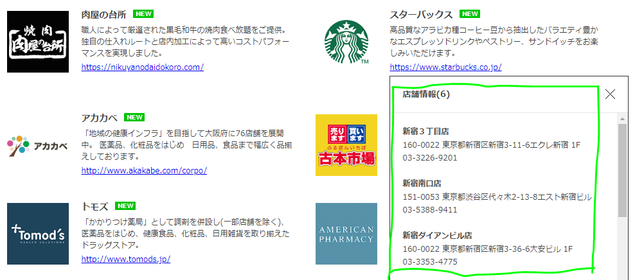The width and height of the screenshot is (644, 280).
Task: Open the nikuyanodaidokoro.com link
Action: click(143, 67)
